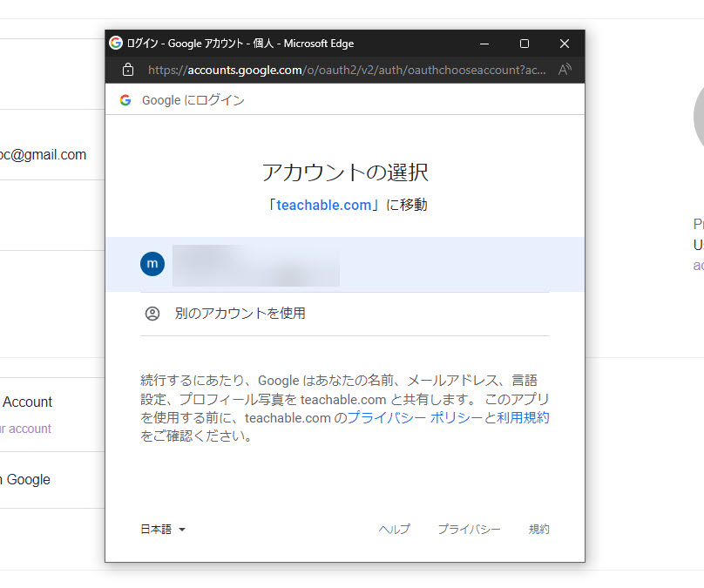Click the Google にログイン header text
Screen dimensions: 704x588
[x=193, y=100]
